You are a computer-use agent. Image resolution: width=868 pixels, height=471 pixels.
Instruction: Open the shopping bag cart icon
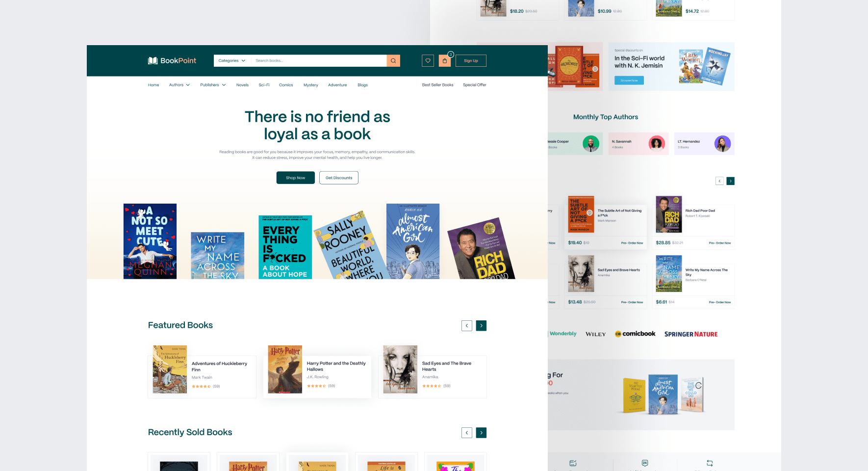(x=445, y=61)
